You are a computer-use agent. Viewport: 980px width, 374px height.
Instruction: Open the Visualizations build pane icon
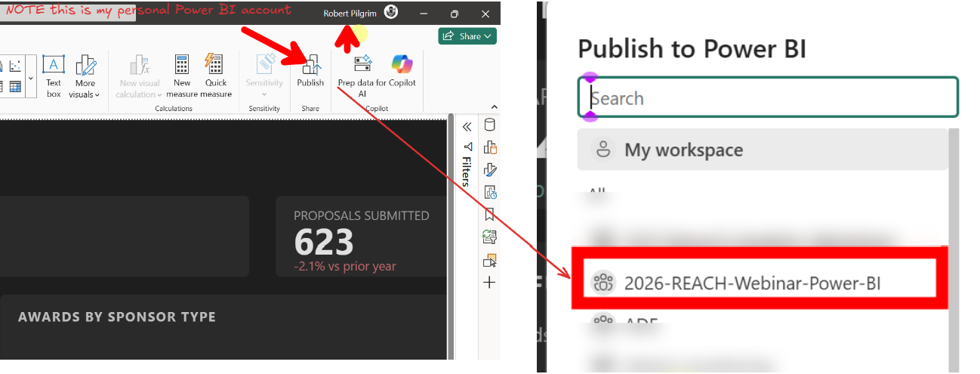[x=489, y=147]
